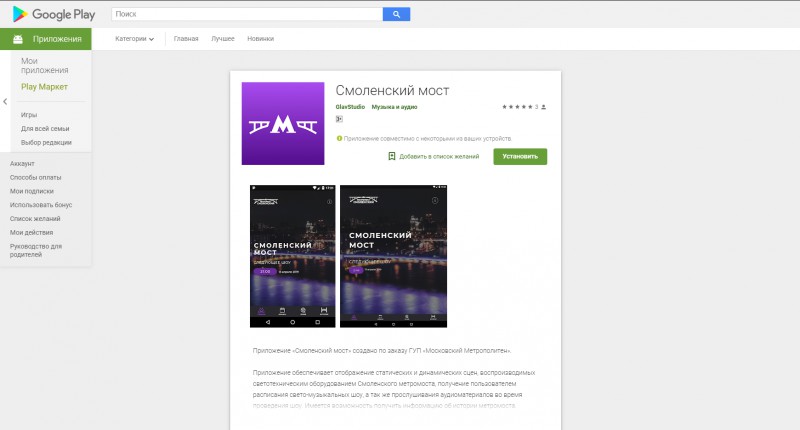Screen dimensions: 800x430
Task: Click the app title Смоленский мост
Action: pos(392,90)
